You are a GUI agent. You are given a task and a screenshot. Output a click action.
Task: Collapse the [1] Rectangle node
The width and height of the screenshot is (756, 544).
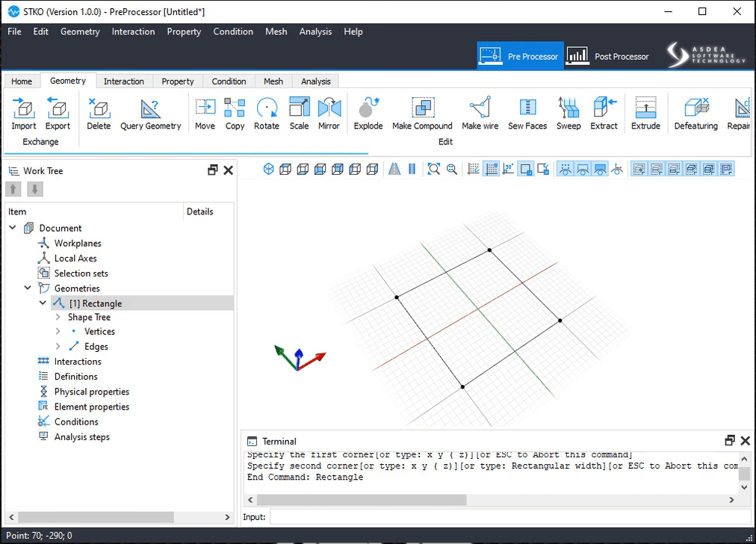(43, 303)
